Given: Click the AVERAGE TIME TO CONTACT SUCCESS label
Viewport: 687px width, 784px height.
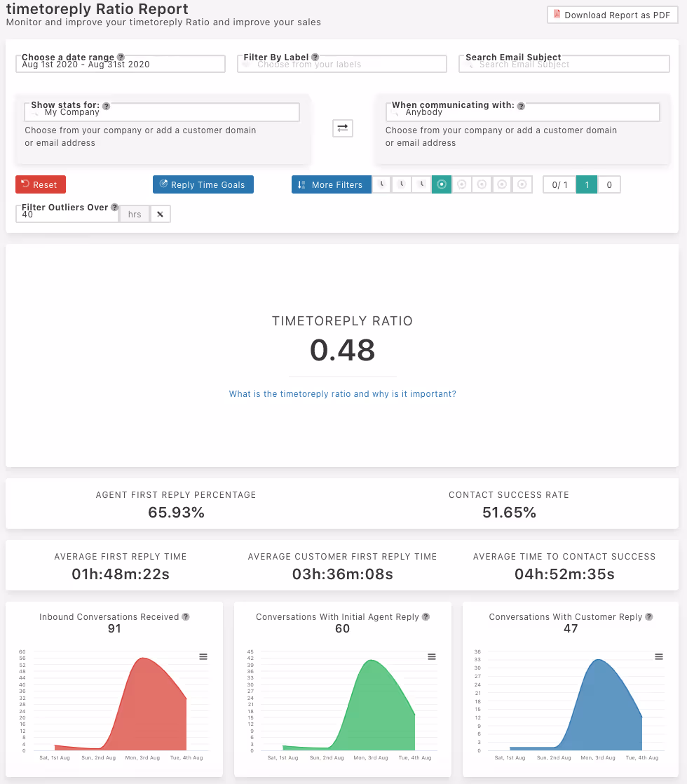Looking at the screenshot, I should coord(564,557).
